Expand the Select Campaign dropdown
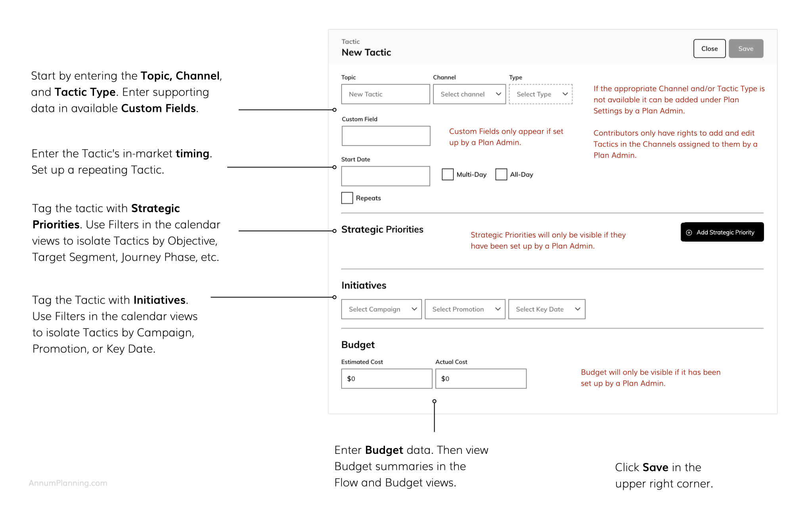 tap(381, 309)
